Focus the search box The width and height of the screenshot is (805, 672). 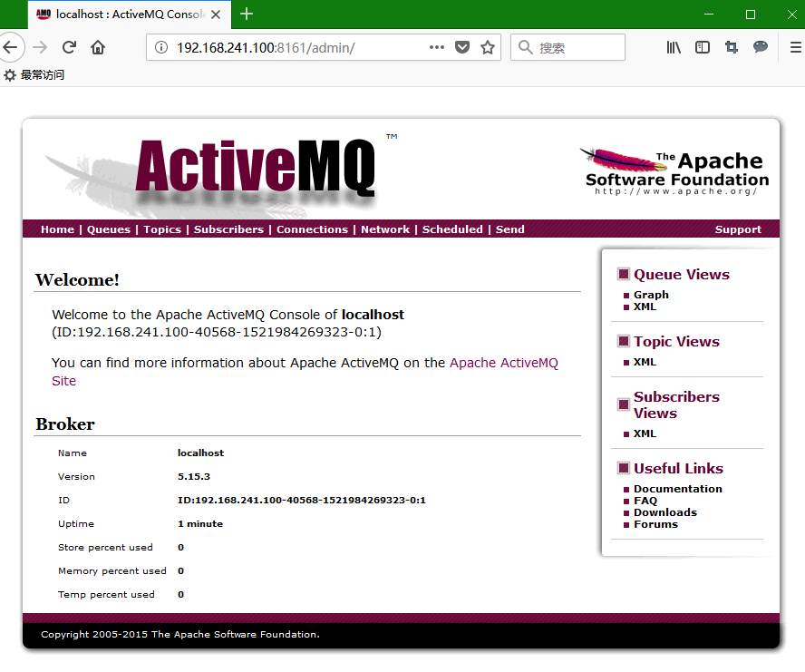[567, 47]
